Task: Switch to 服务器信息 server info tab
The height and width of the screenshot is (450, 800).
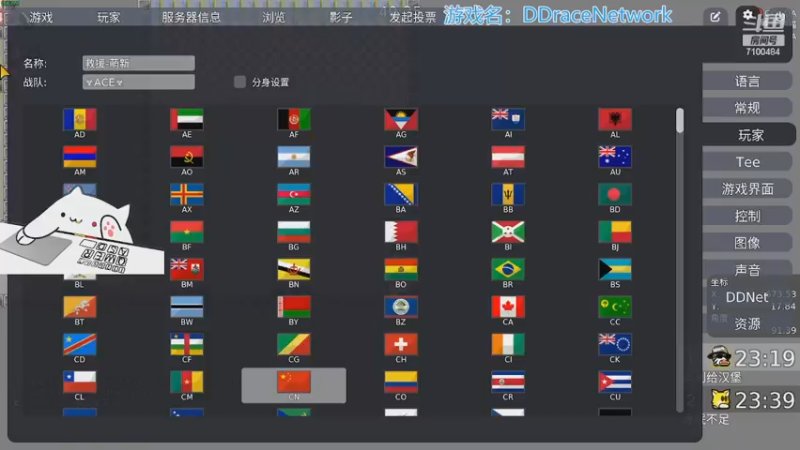Action: [x=191, y=17]
